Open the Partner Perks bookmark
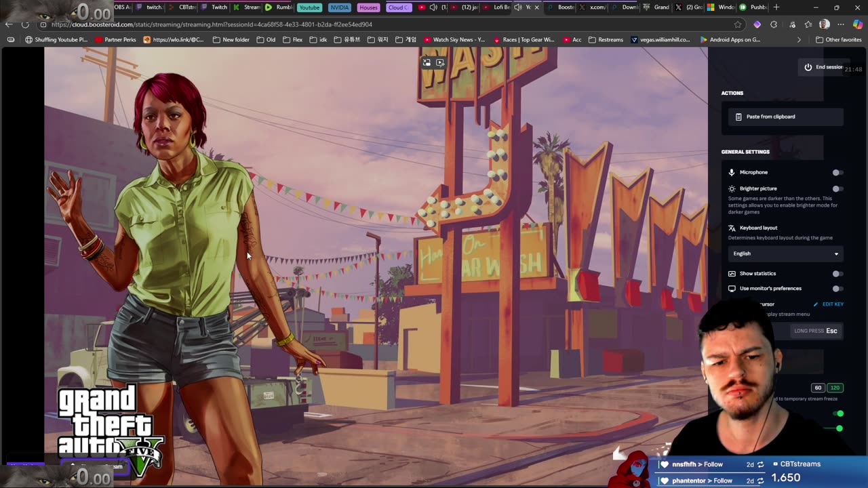This screenshot has height=488, width=868. [115, 40]
